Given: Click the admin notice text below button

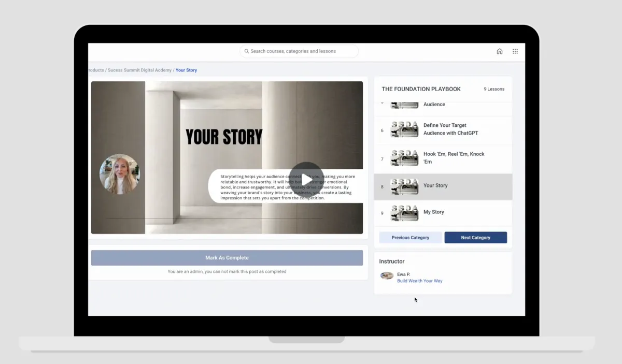Looking at the screenshot, I should coord(227,271).
